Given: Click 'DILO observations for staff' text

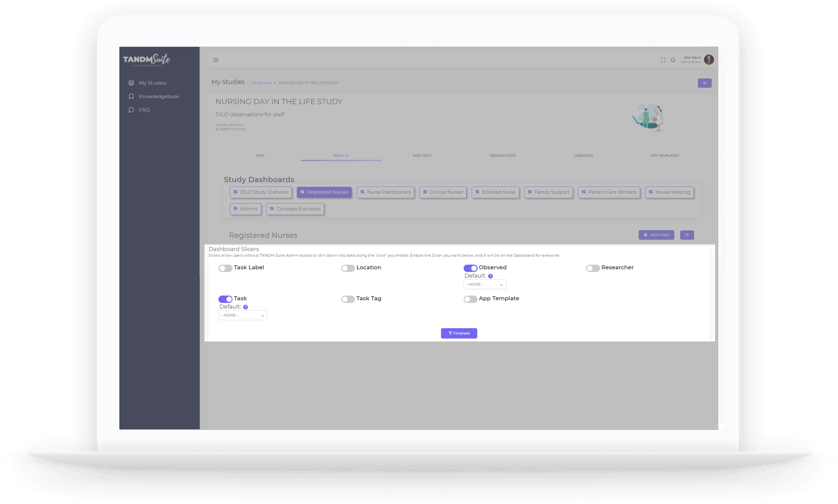Looking at the screenshot, I should 250,114.
